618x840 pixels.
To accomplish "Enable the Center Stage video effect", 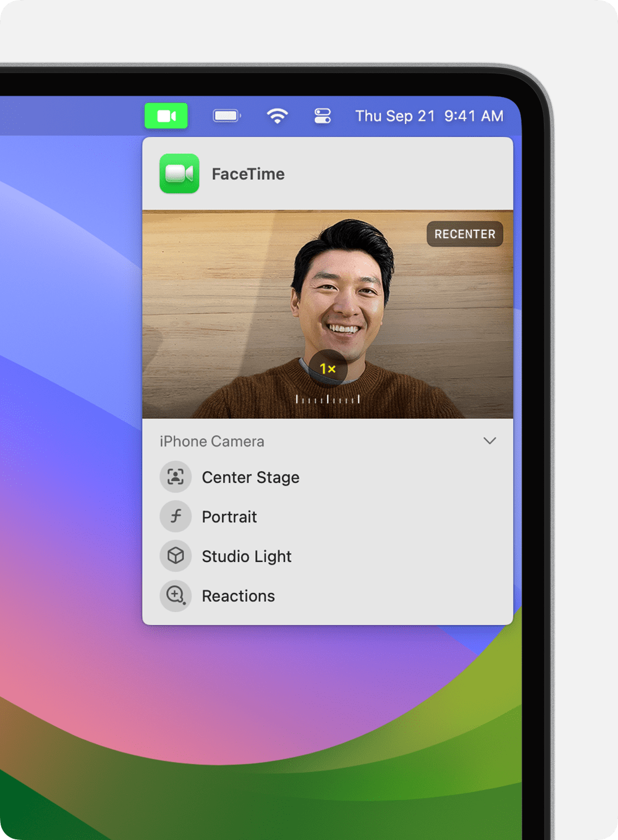I will [250, 477].
